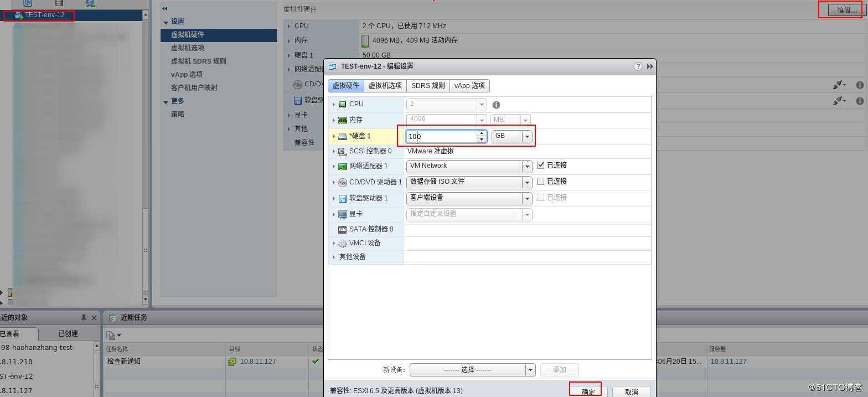Click the CPU chip icon in dialog

[x=343, y=104]
